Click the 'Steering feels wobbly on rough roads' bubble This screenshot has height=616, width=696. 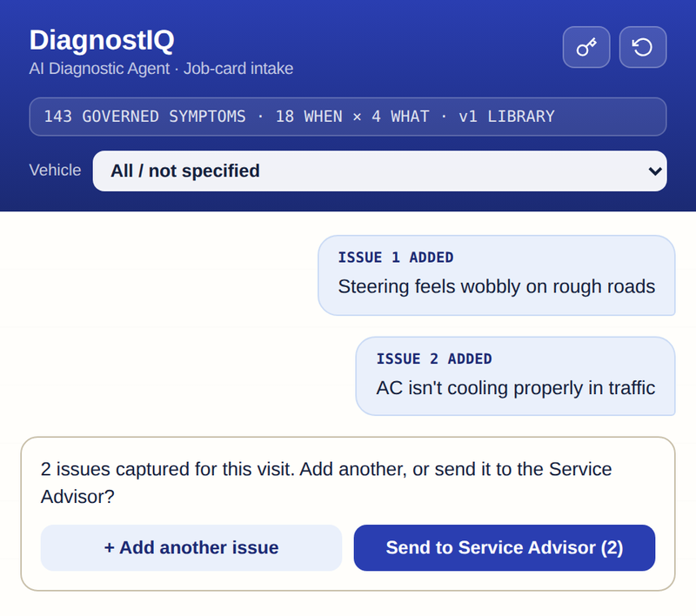pyautogui.click(x=496, y=276)
